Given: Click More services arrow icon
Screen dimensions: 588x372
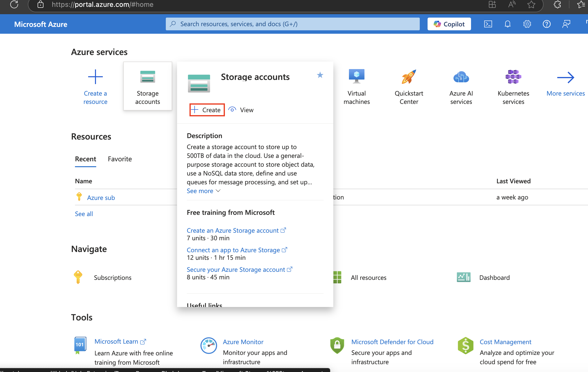Looking at the screenshot, I should click(x=566, y=78).
